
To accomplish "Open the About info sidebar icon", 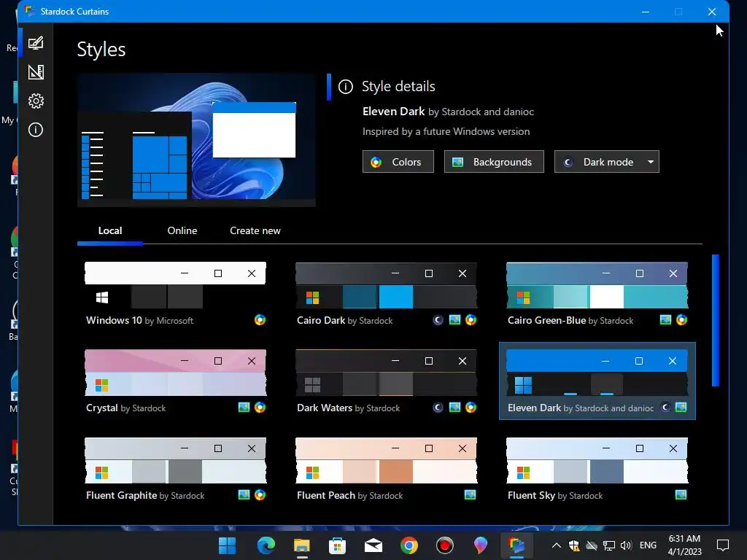I will 36,130.
